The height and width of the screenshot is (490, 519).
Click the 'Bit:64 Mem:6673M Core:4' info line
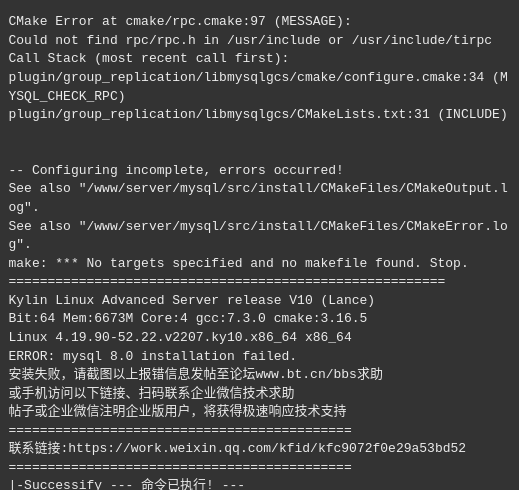pos(188,318)
